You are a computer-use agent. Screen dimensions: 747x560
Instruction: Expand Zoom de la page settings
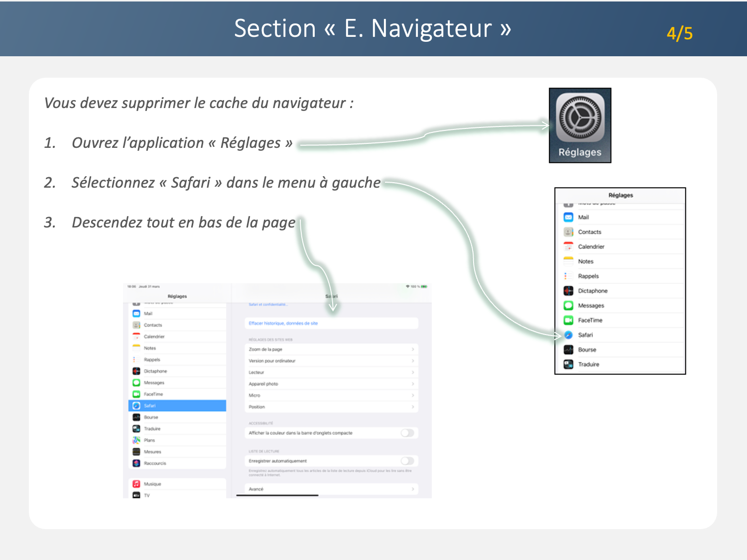click(x=331, y=349)
